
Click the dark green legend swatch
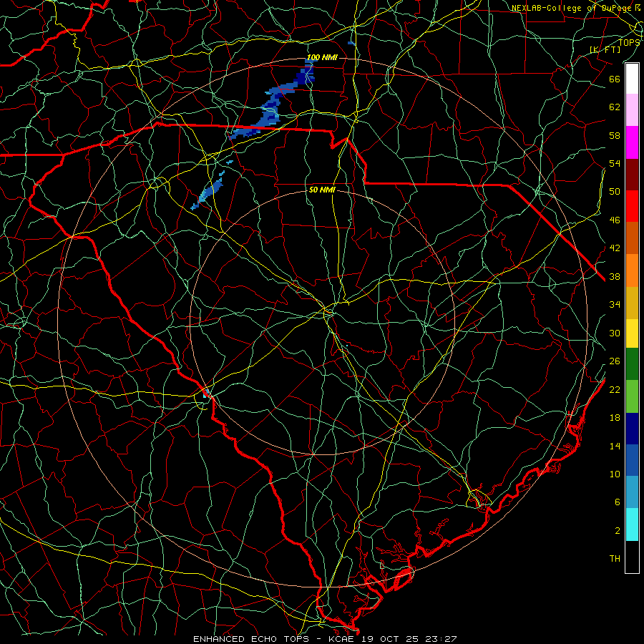(x=632, y=364)
